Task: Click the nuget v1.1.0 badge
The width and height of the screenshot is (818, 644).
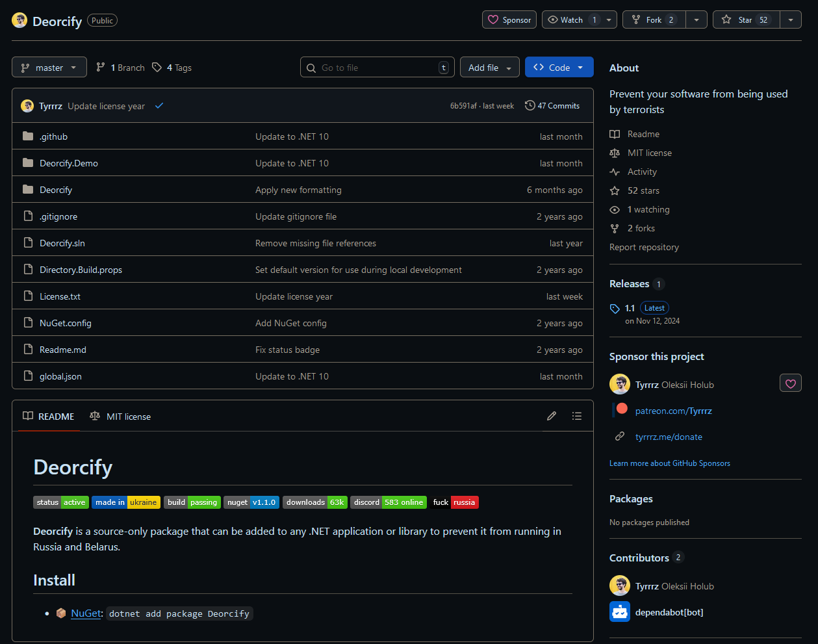Action: 251,502
